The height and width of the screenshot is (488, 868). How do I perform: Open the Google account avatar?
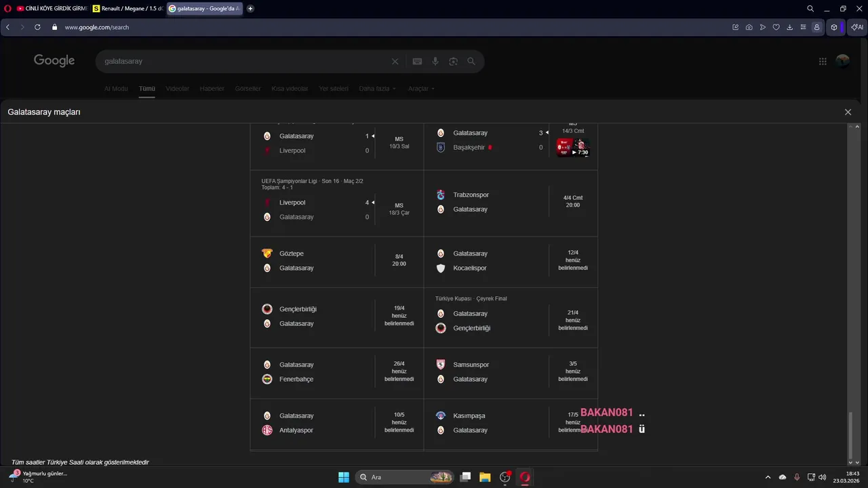843,61
